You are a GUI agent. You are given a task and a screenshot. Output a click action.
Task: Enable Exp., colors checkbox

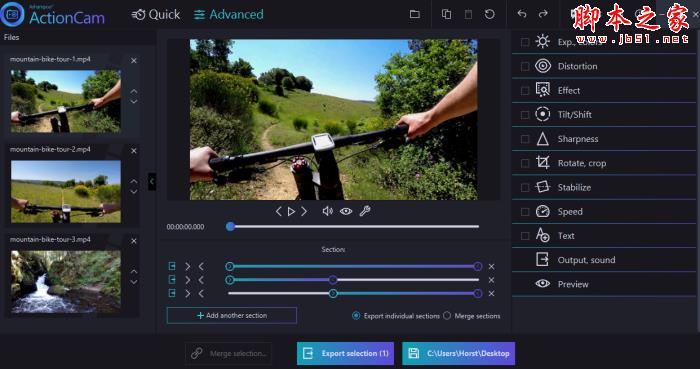[525, 42]
